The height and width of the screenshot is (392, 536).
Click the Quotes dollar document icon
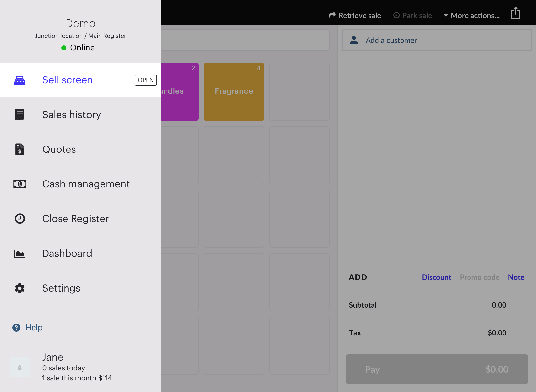tap(20, 150)
